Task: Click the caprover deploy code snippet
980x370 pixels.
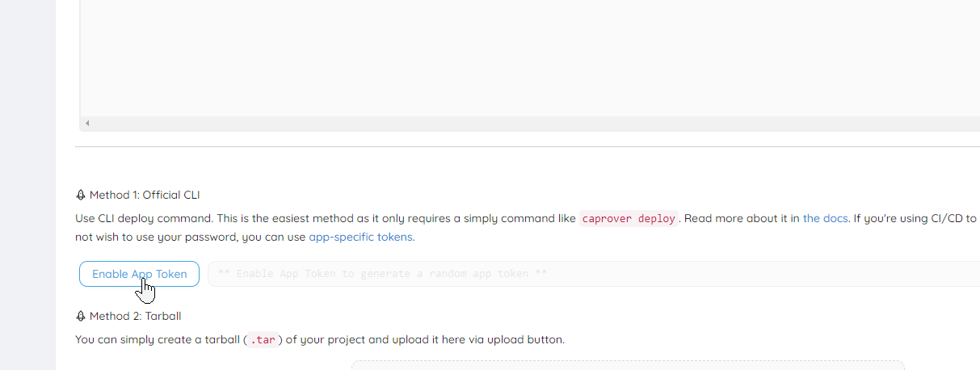Action: pos(629,219)
